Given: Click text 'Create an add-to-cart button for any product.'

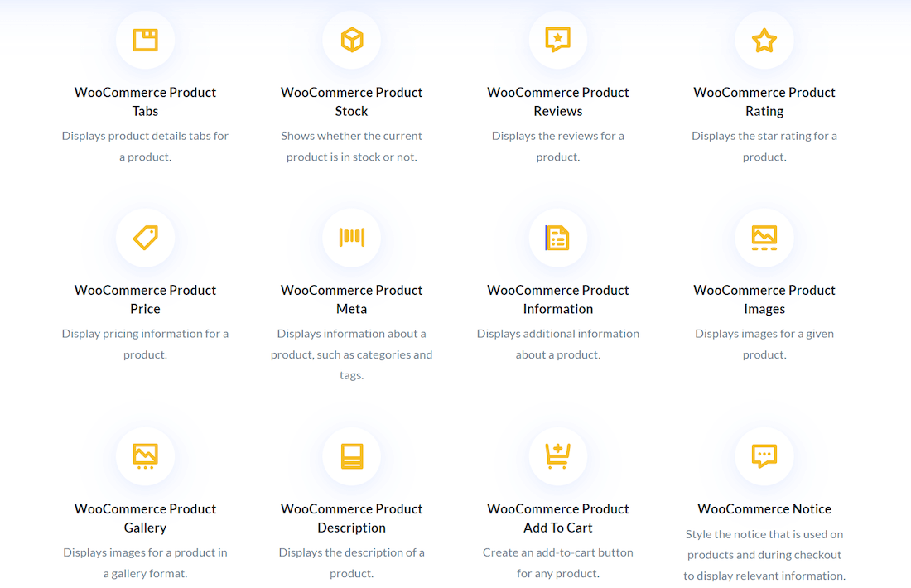Looking at the screenshot, I should [557, 563].
